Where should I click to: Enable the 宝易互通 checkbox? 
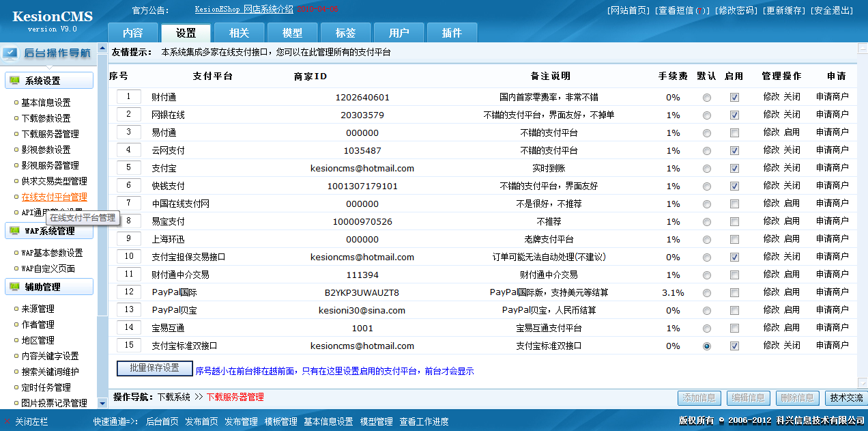coord(734,329)
